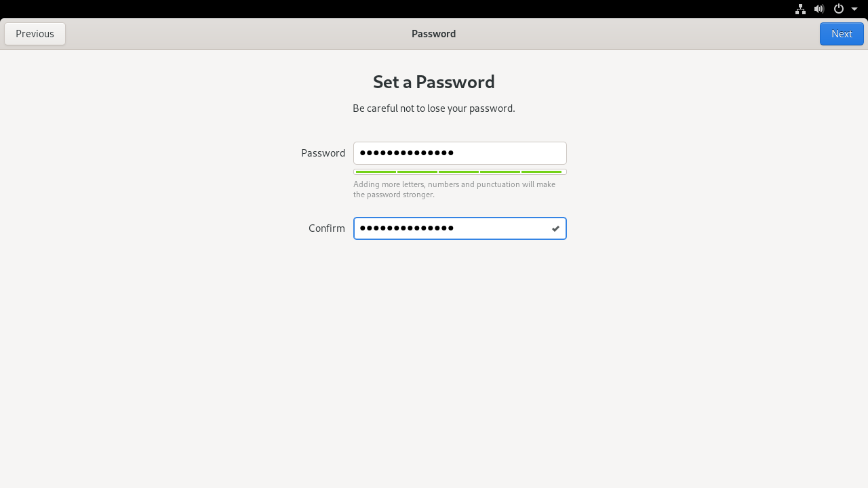
Task: Click the first strength bar segment
Action: (376, 172)
